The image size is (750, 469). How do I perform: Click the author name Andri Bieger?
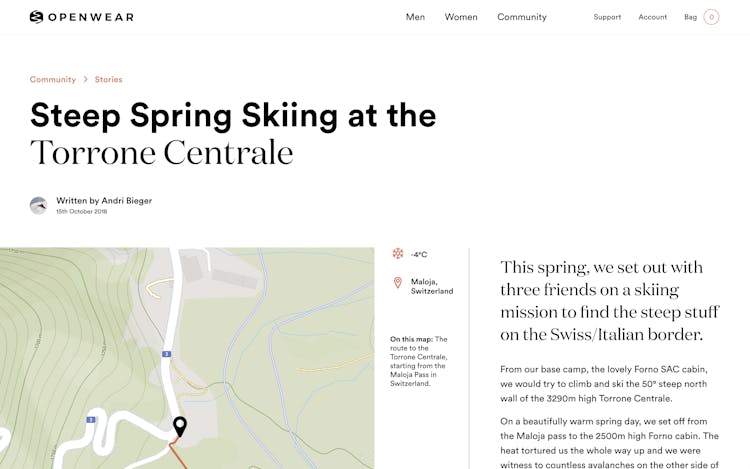tap(127, 201)
